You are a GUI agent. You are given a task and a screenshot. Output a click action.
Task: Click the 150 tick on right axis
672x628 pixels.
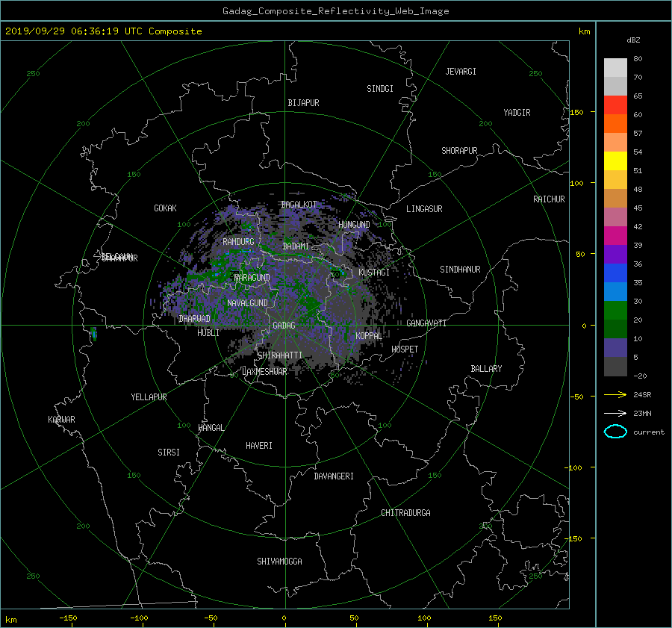(x=576, y=112)
